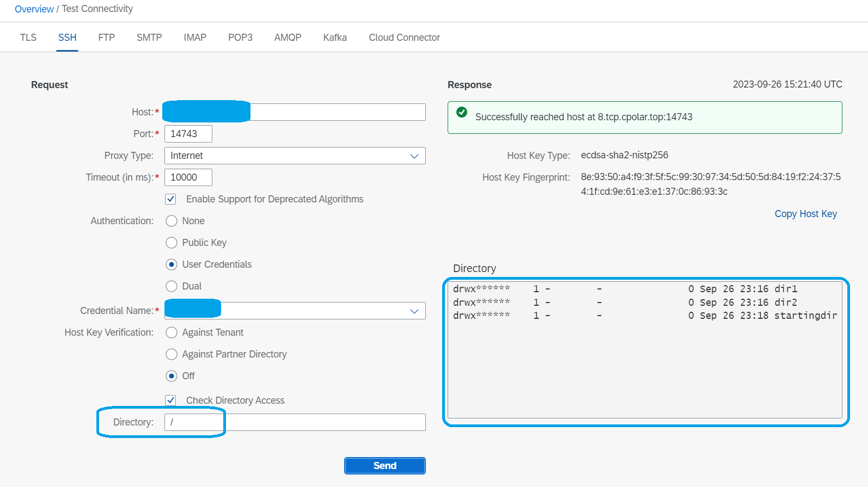Select the SSH tab

point(68,38)
